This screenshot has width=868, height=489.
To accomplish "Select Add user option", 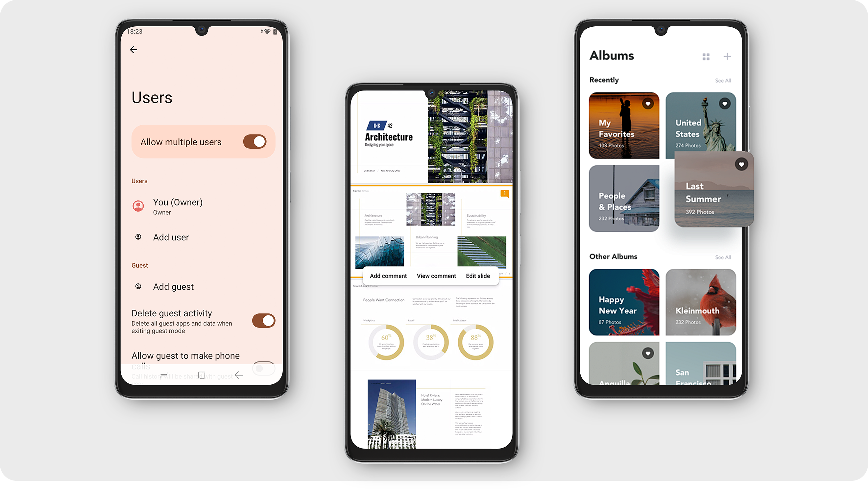I will tap(171, 237).
